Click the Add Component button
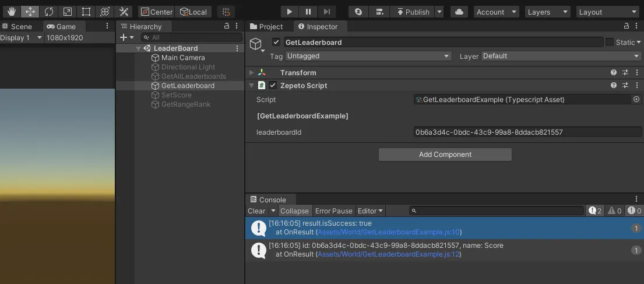Image resolution: width=644 pixels, height=284 pixels. point(445,155)
